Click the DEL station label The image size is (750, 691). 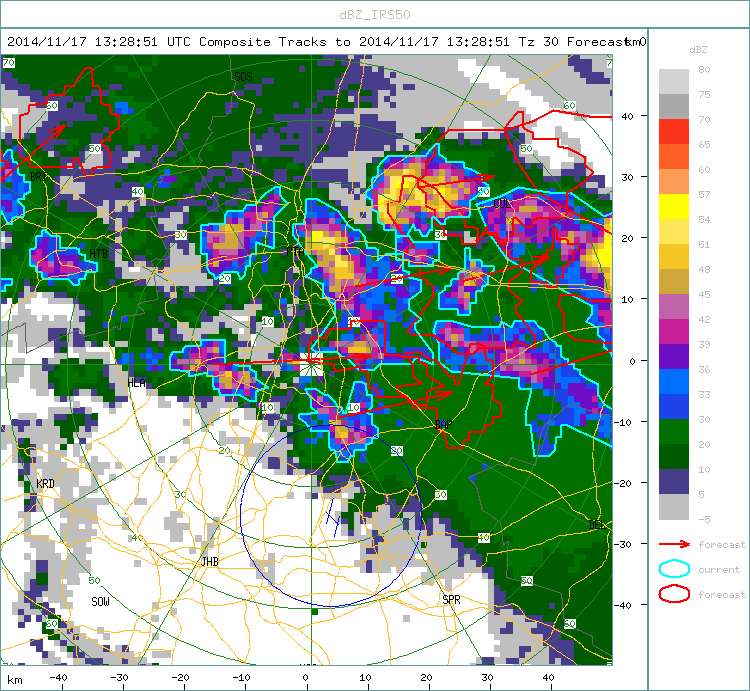(x=596, y=525)
